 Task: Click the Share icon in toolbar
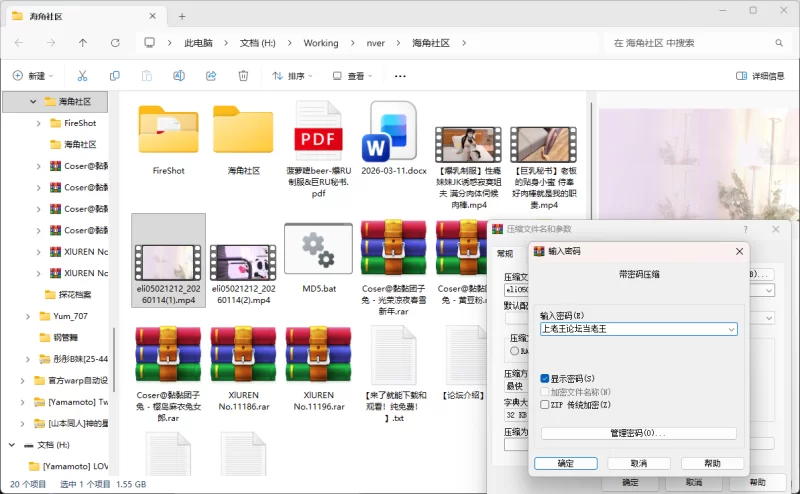click(x=211, y=76)
